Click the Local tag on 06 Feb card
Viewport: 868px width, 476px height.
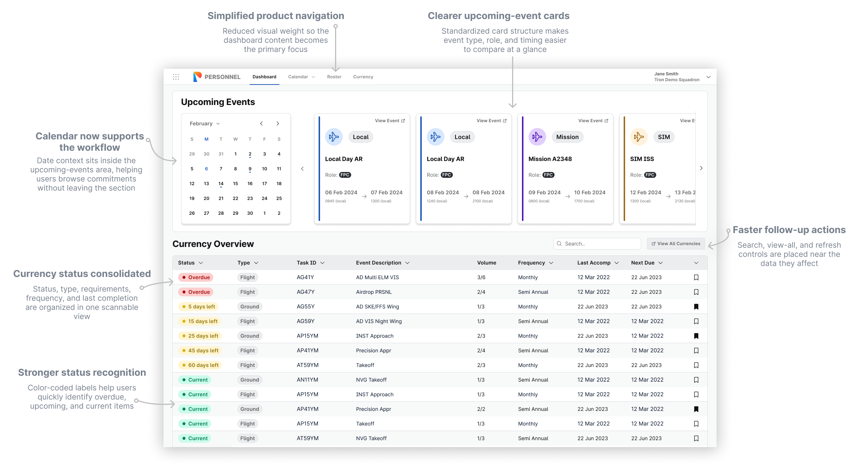coord(361,137)
